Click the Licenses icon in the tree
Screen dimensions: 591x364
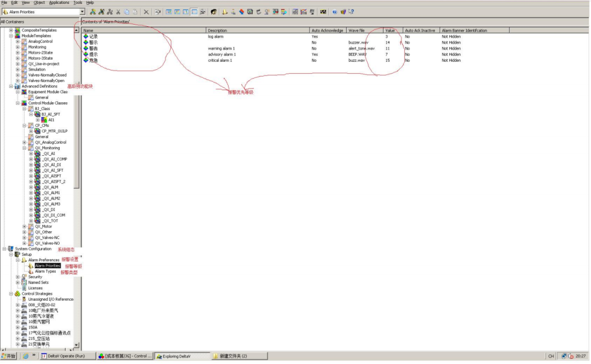tap(24, 288)
